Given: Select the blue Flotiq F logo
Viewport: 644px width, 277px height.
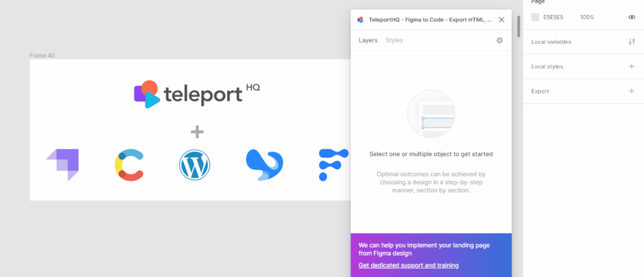Looking at the screenshot, I should [x=333, y=165].
